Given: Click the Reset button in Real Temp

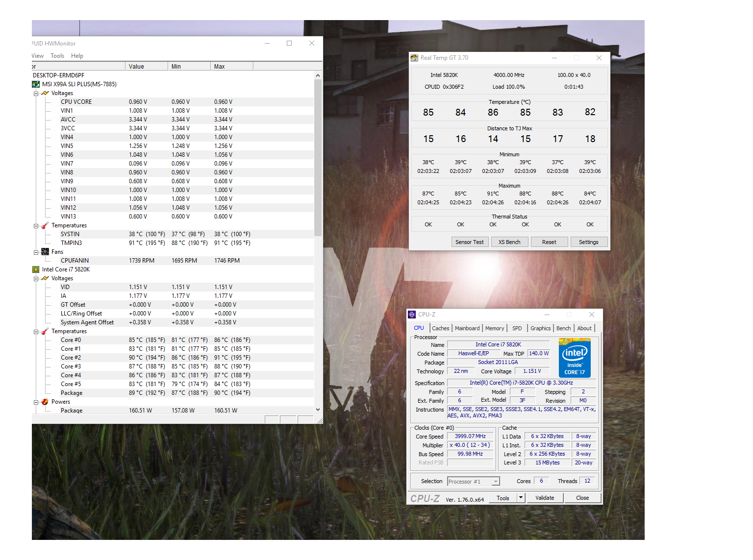Looking at the screenshot, I should tap(549, 242).
